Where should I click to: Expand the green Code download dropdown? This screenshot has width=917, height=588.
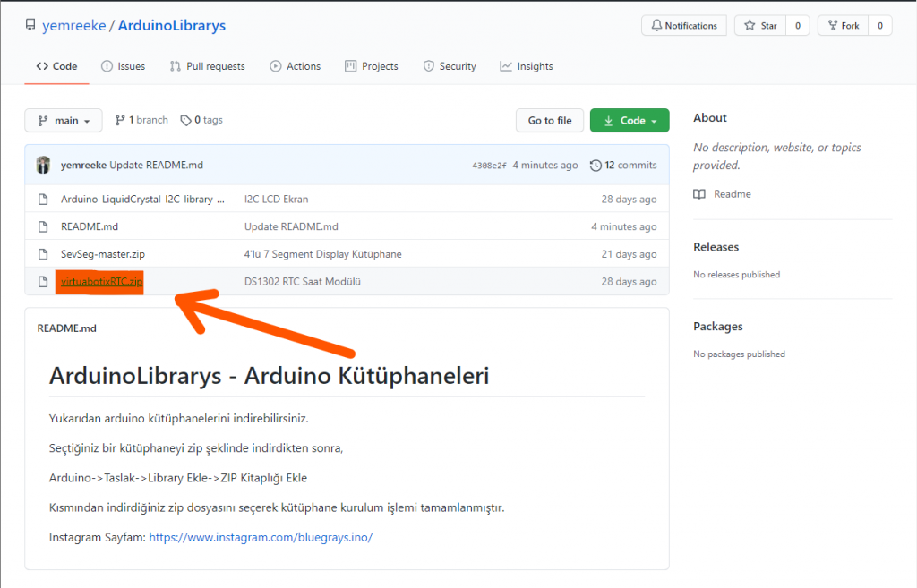point(630,121)
